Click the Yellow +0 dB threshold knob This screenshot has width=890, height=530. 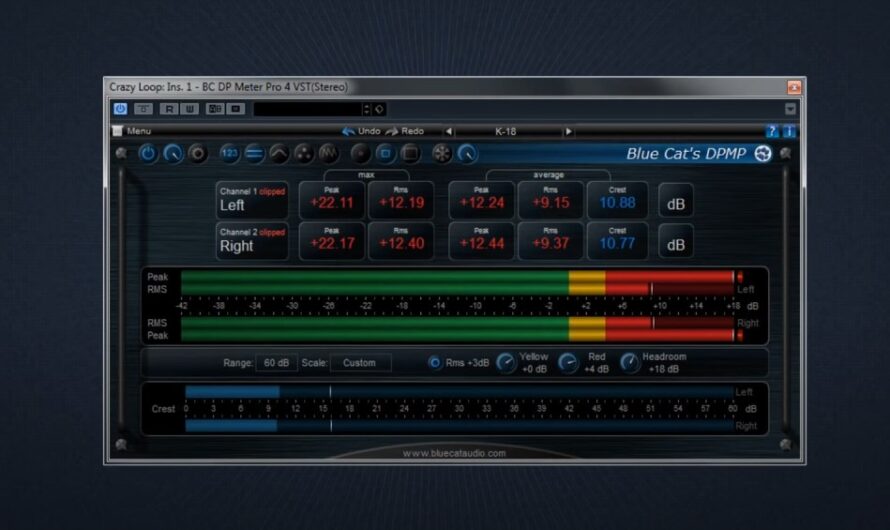pyautogui.click(x=505, y=363)
